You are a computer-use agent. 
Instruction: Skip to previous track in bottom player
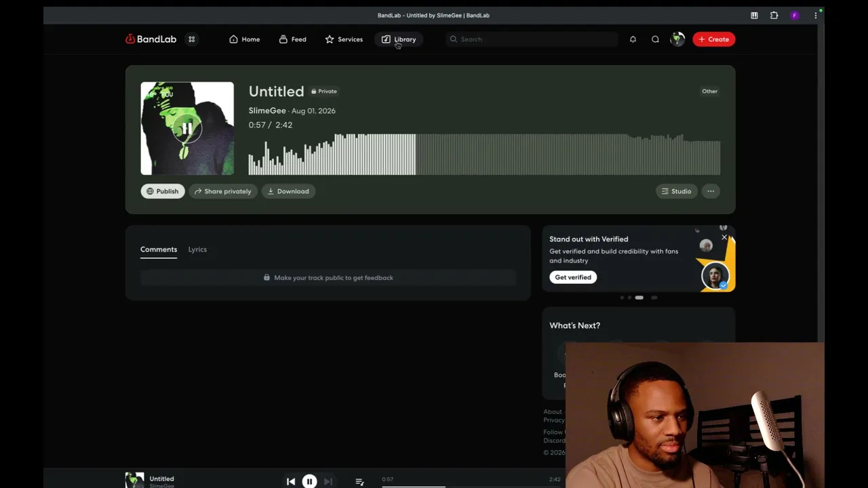coord(291,481)
